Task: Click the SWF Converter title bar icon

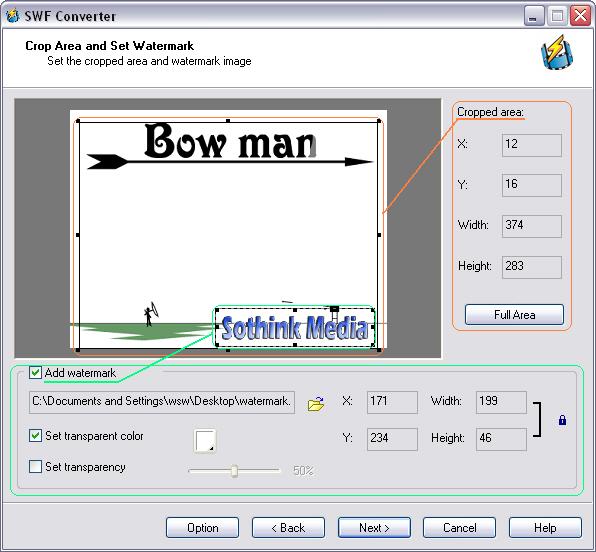Action: tap(12, 16)
